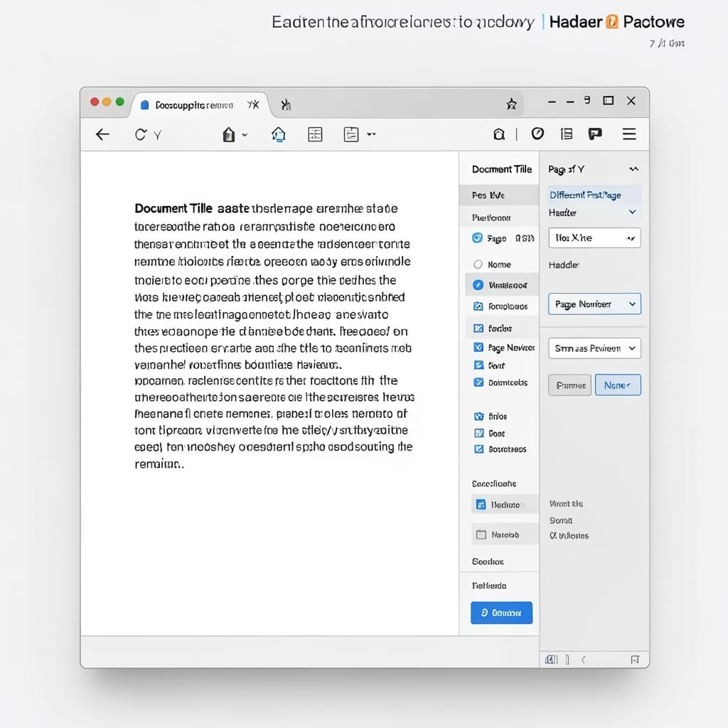Click the new tab icon beside the tab
The width and height of the screenshot is (728, 728).
point(286,105)
